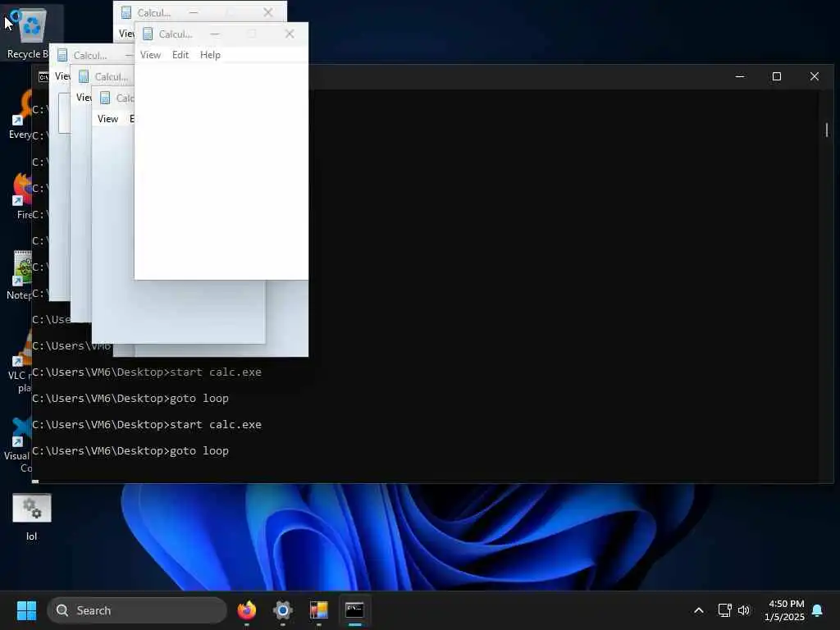Open the View menu in front Calculator window
Screen dimensions: 840x630
tap(151, 55)
